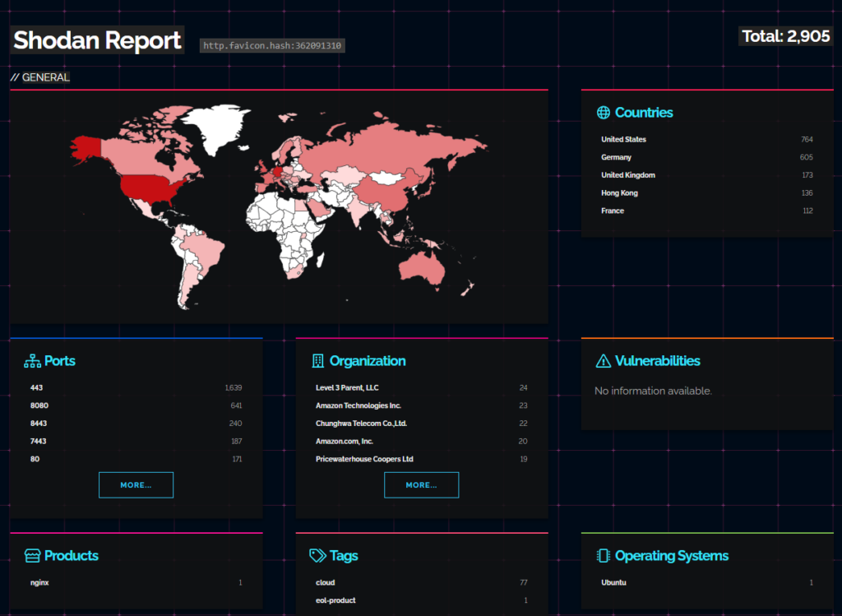Click the building icon beside Organization

click(317, 361)
